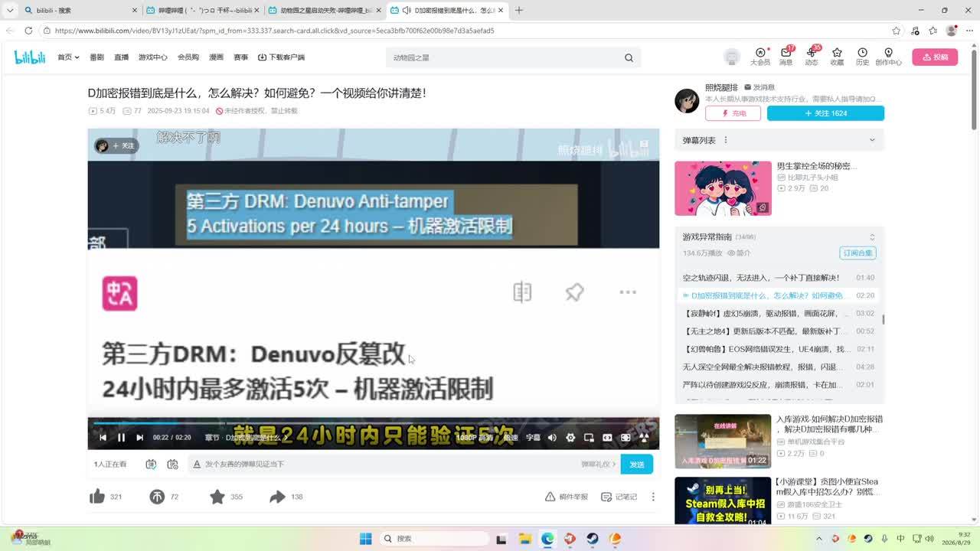Mute the video using the volume icon
The image size is (980, 551).
(x=552, y=438)
